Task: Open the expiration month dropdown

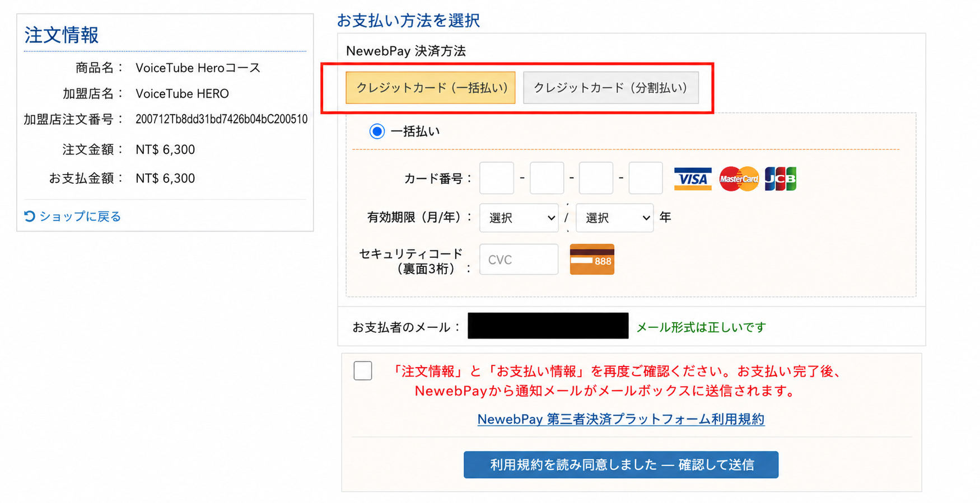Action: (519, 218)
